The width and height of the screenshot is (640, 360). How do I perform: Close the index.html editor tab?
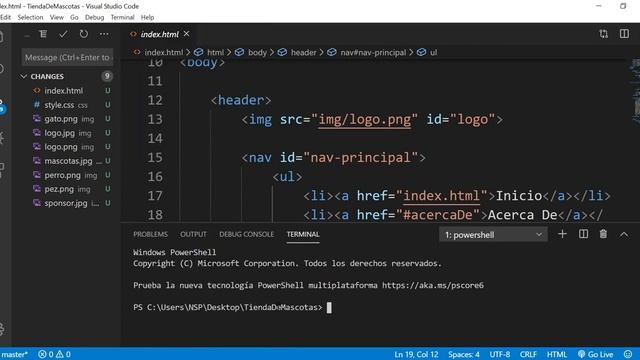click(187, 34)
